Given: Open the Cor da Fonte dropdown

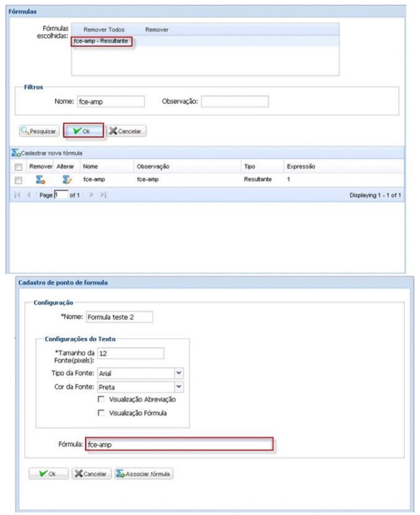Looking at the screenshot, I should [178, 386].
